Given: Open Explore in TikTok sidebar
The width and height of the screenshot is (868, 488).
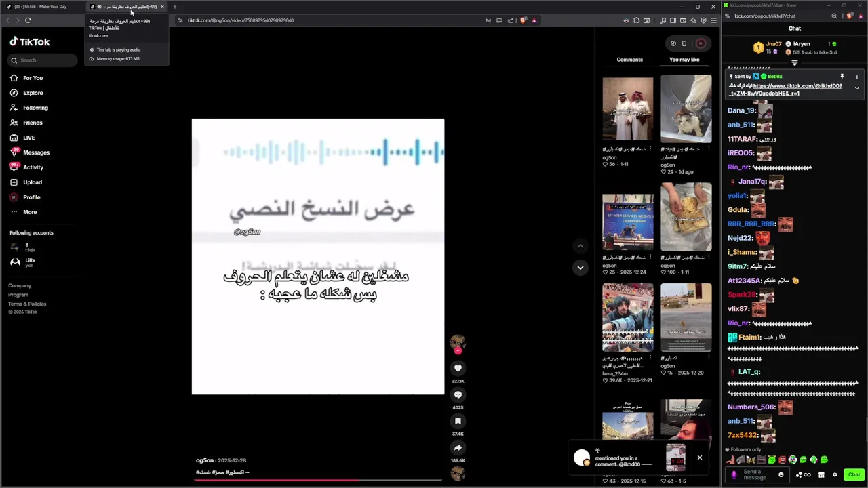Looking at the screenshot, I should (27, 93).
